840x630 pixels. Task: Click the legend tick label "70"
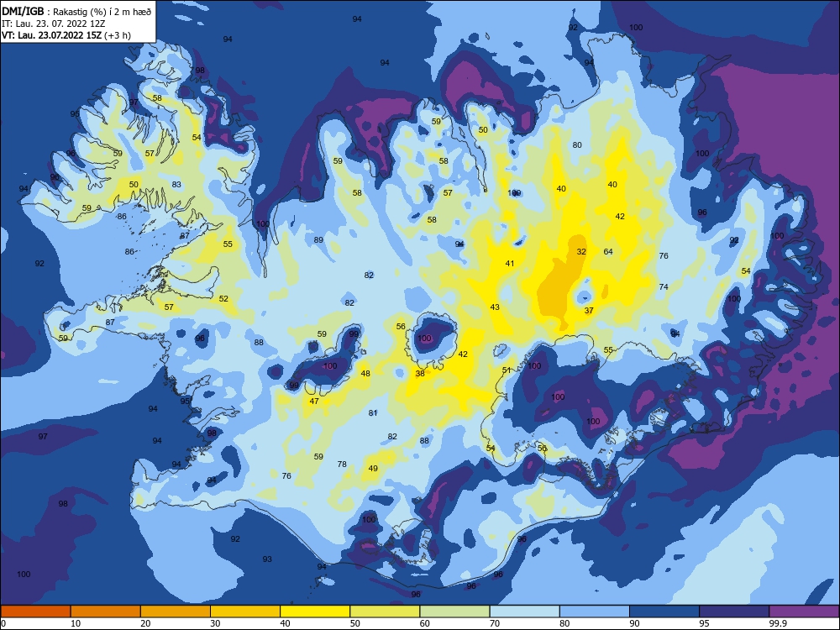point(495,623)
